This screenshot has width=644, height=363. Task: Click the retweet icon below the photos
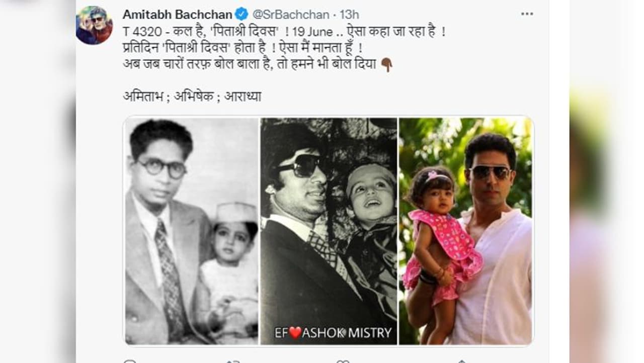tap(233, 361)
